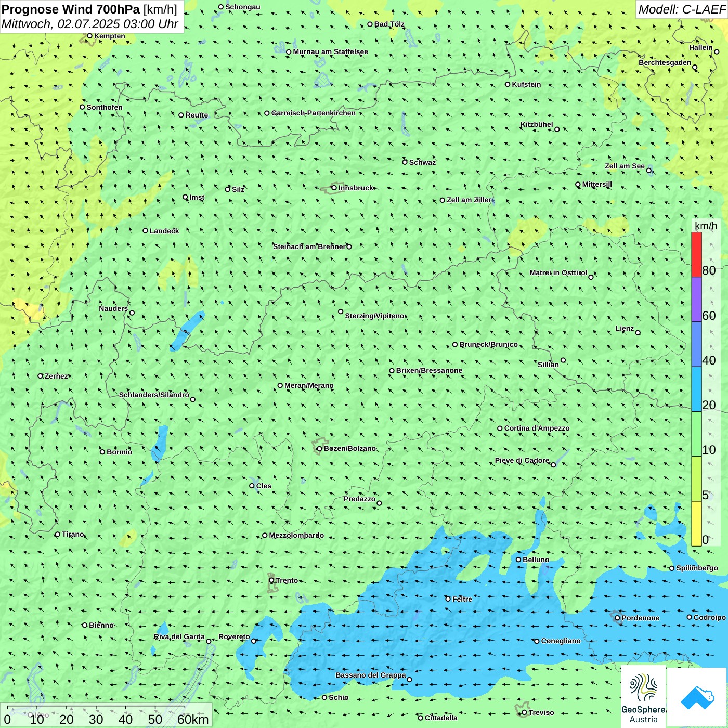Click the Sonthofen city label
728x728 pixels.
point(105,107)
